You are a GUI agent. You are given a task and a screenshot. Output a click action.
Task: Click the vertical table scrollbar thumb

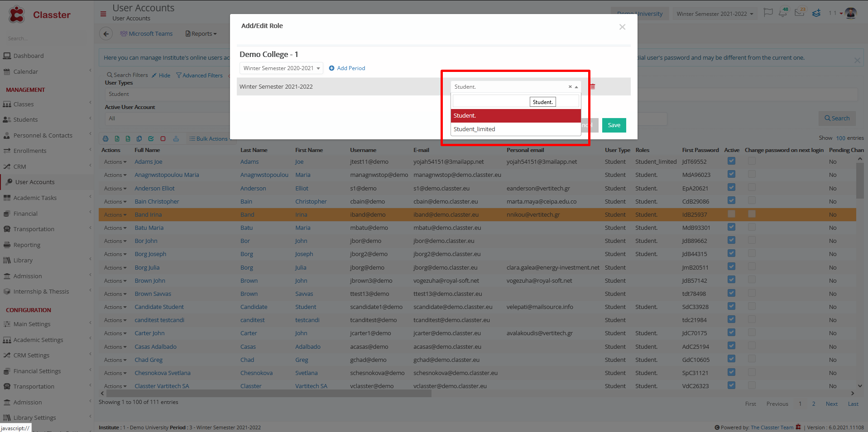pyautogui.click(x=860, y=180)
